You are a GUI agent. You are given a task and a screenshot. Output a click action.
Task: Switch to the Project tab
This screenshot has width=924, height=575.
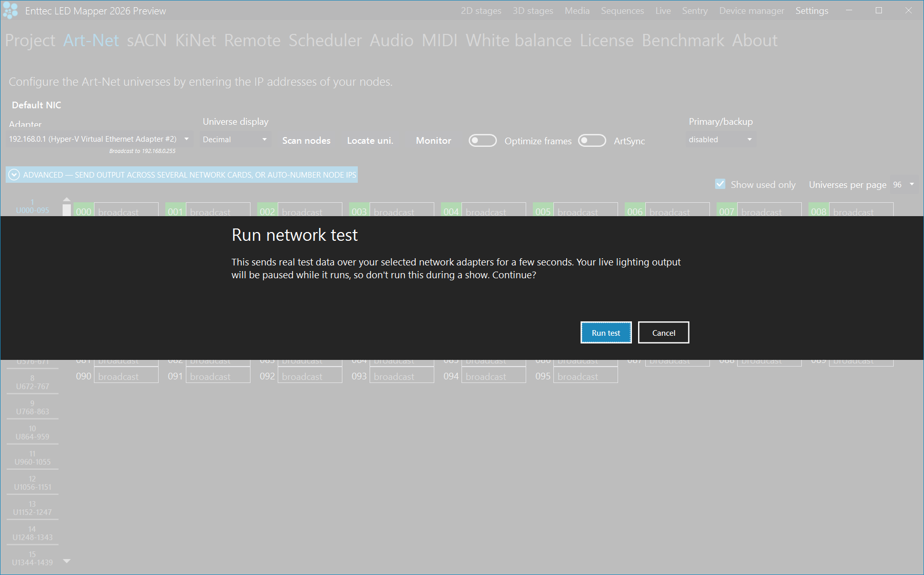click(30, 41)
